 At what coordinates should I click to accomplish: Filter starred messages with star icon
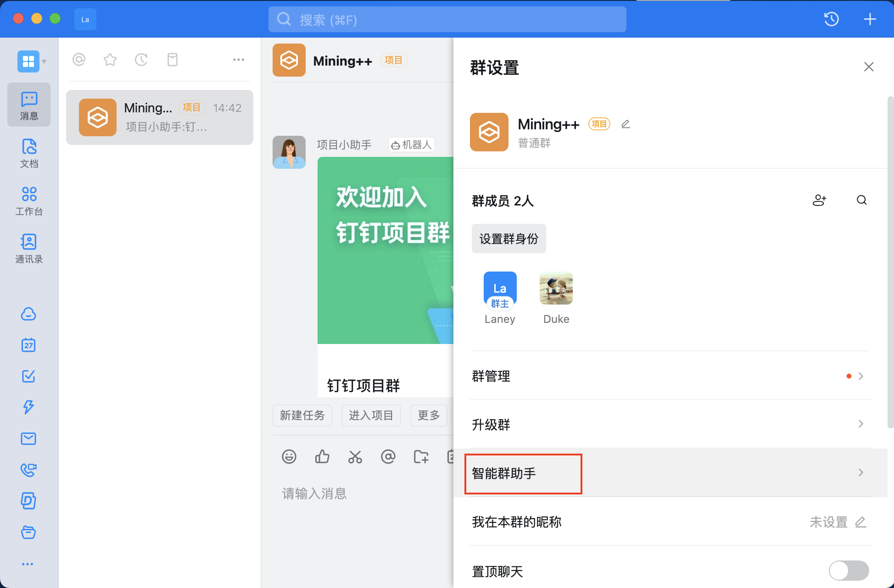110,60
